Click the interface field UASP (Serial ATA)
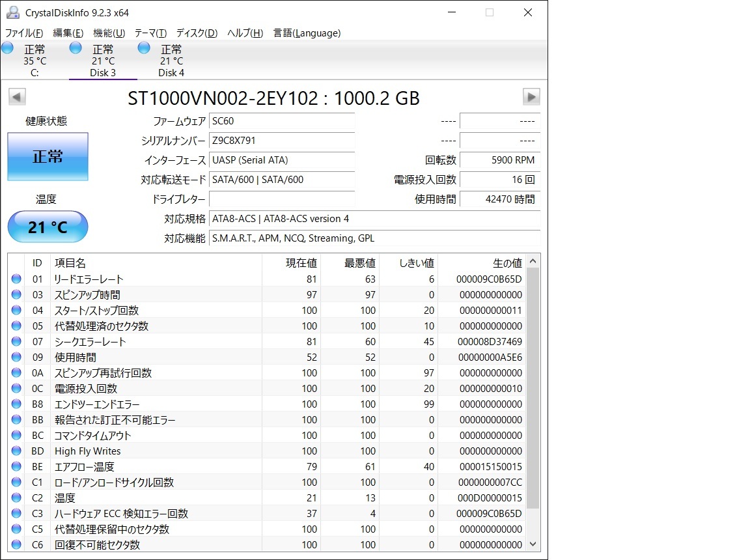This screenshot has width=750, height=560. point(282,160)
